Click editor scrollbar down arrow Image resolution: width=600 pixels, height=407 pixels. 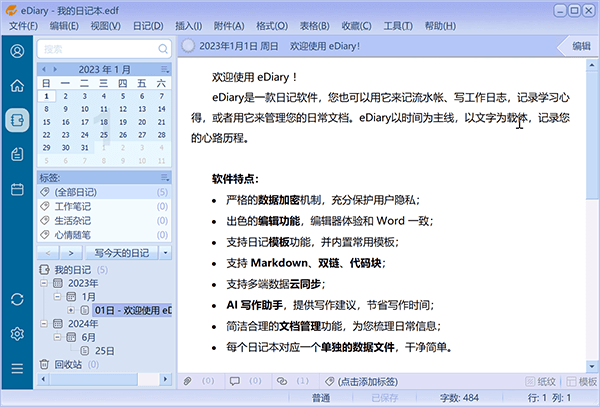coord(592,366)
